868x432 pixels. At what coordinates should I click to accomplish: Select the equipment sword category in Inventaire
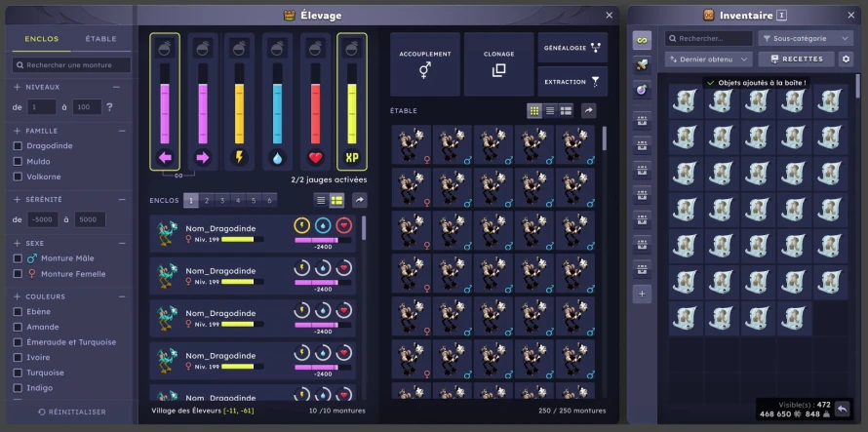(642, 65)
